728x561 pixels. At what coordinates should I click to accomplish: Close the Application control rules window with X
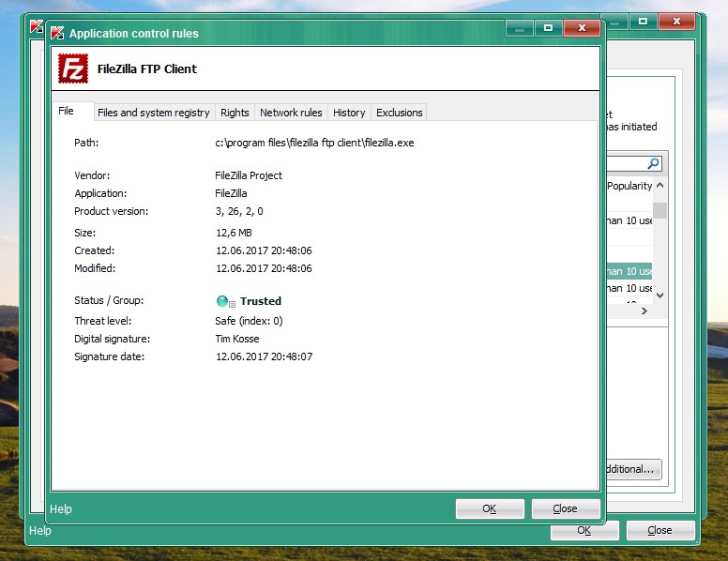click(x=582, y=28)
